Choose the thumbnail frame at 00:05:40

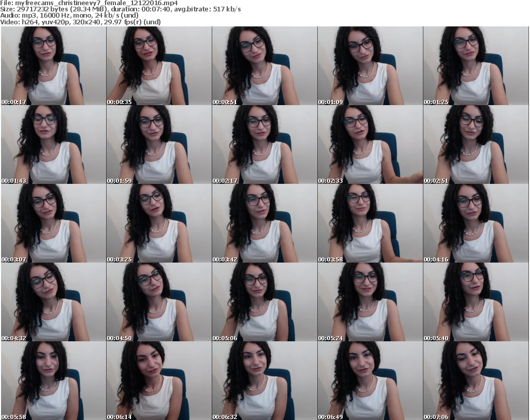coord(476,302)
